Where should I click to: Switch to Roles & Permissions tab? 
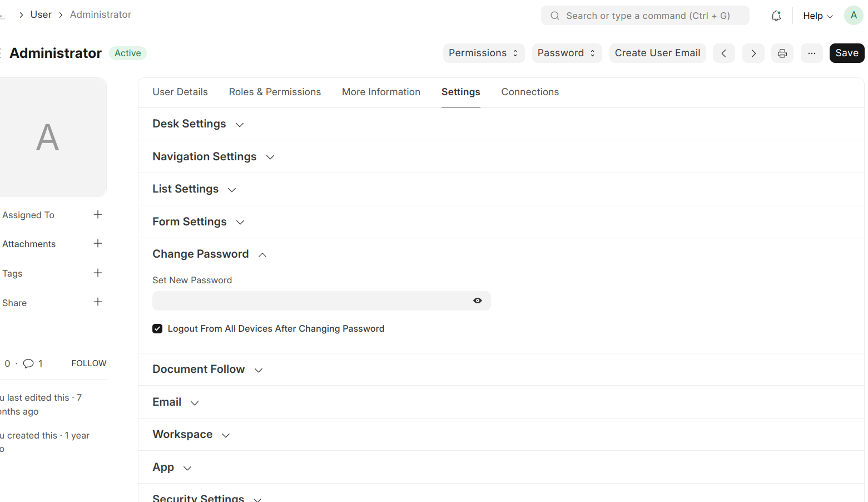click(x=275, y=92)
